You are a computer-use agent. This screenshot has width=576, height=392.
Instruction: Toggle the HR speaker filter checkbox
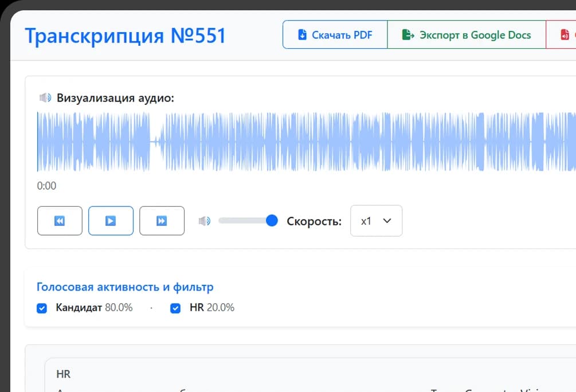click(175, 308)
